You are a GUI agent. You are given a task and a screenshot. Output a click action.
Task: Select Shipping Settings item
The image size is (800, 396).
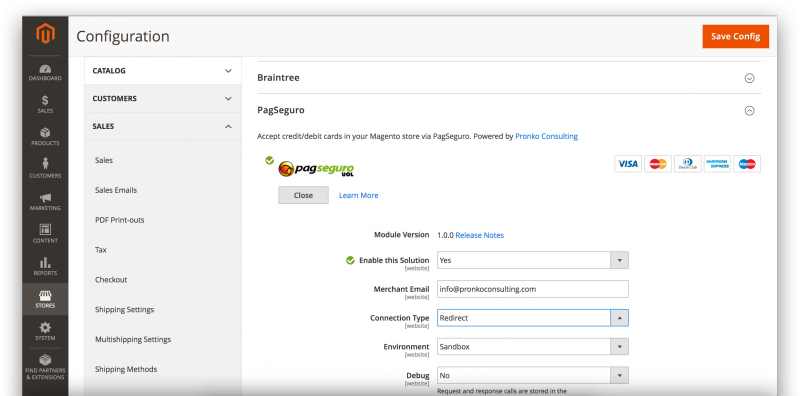pos(124,309)
